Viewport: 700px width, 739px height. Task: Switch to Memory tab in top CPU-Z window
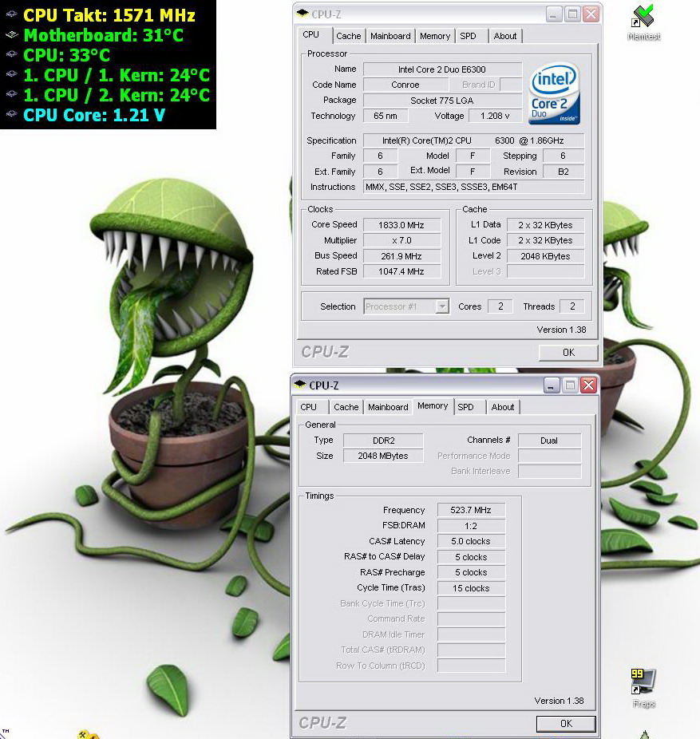(435, 36)
